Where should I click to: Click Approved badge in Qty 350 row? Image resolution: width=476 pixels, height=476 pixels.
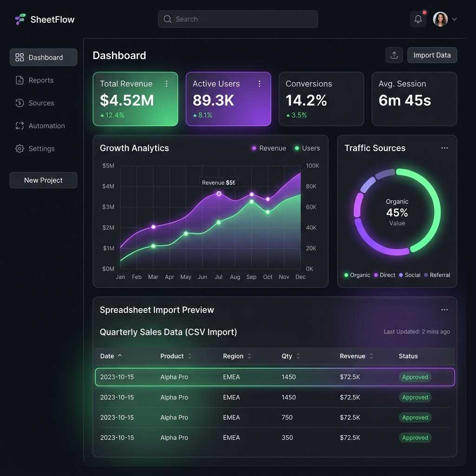(x=415, y=437)
